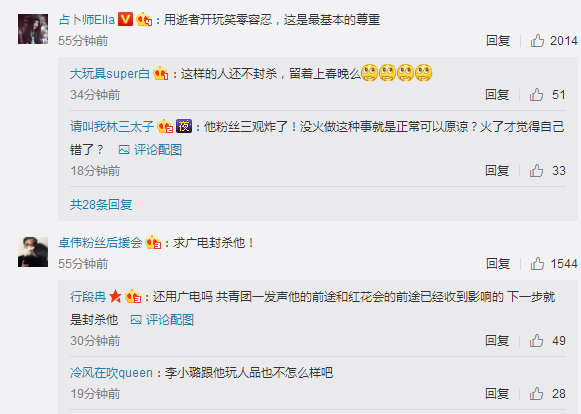Click the purple 夜 badge beside 请叫我林三太子
Viewport: 581px width, 414px height.
[x=184, y=126]
